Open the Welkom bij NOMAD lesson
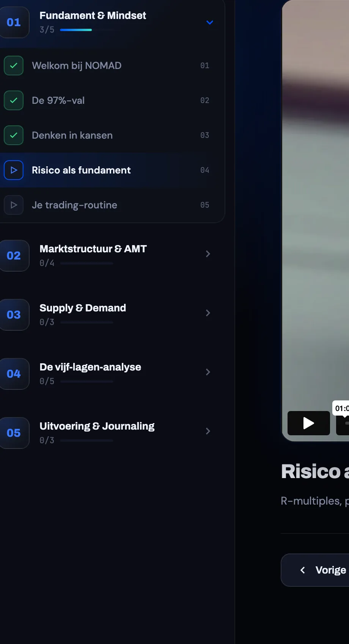349x644 pixels. point(112,66)
